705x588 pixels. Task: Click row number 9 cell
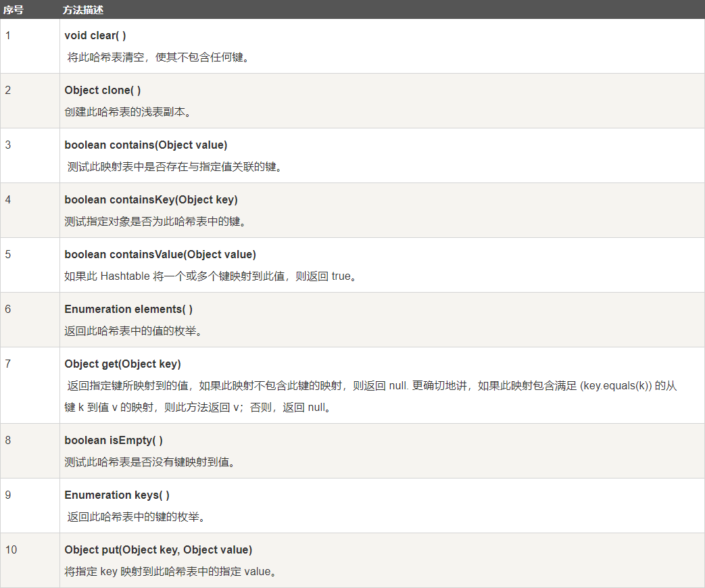(x=30, y=506)
